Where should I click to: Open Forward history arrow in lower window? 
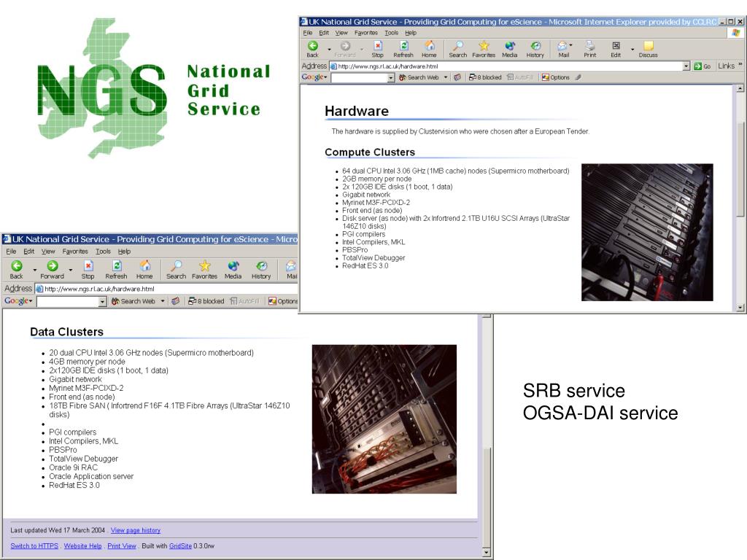(71, 270)
